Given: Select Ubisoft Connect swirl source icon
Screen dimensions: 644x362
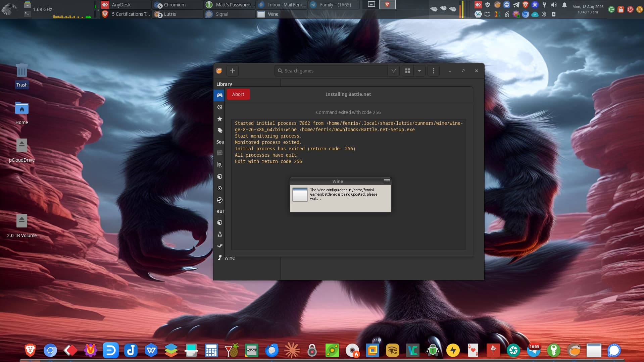Looking at the screenshot, I should point(219,188).
